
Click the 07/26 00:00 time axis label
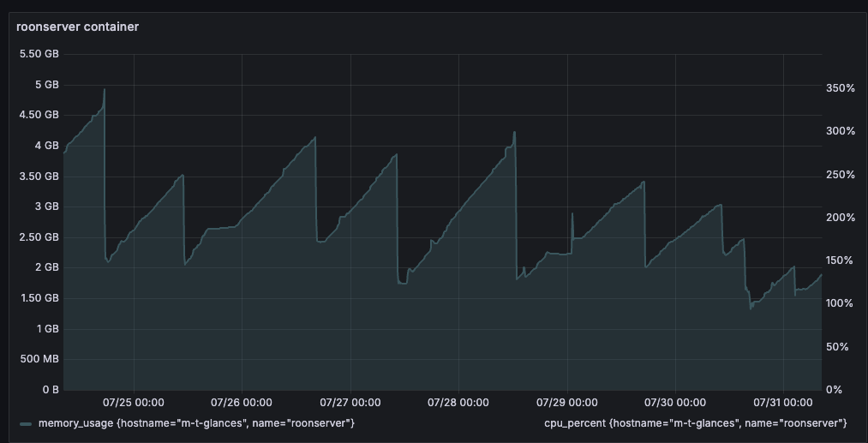(242, 403)
